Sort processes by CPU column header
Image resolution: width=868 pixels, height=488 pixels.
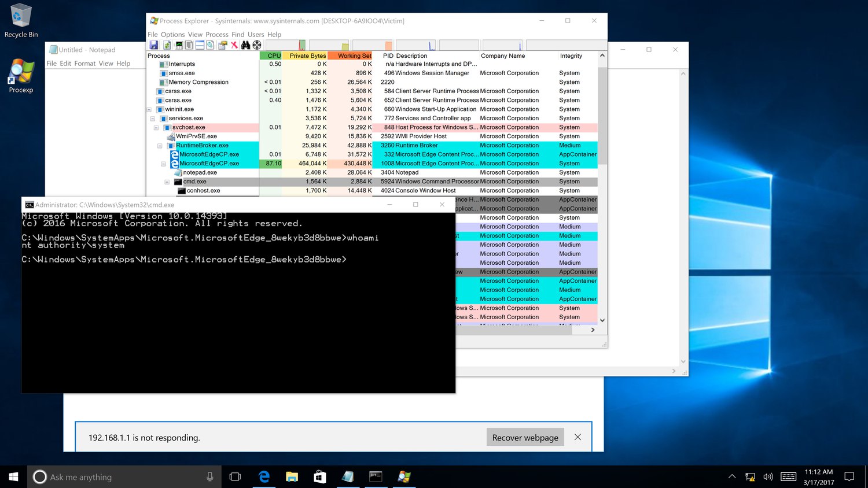point(271,56)
